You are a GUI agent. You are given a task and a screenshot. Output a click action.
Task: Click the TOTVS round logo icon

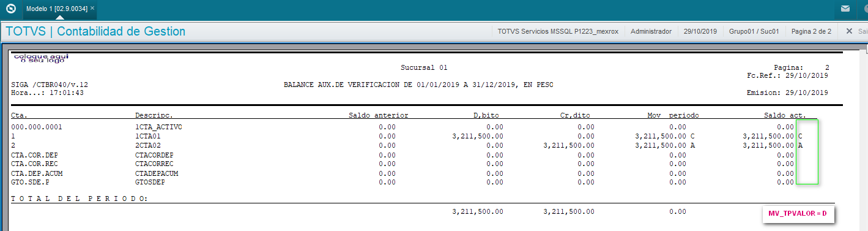[10, 9]
